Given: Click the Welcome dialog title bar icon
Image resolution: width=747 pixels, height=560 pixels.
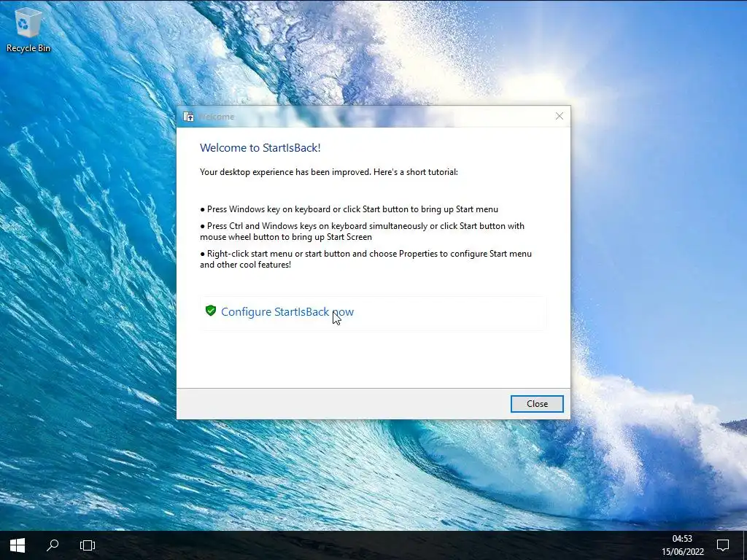Looking at the screenshot, I should [189, 117].
